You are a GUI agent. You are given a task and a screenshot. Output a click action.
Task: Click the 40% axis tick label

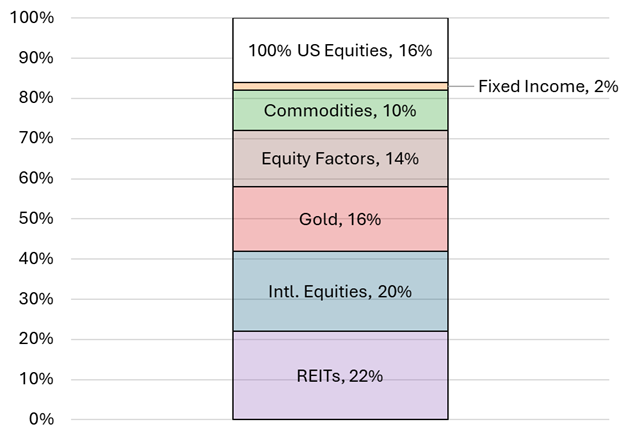coord(38,259)
